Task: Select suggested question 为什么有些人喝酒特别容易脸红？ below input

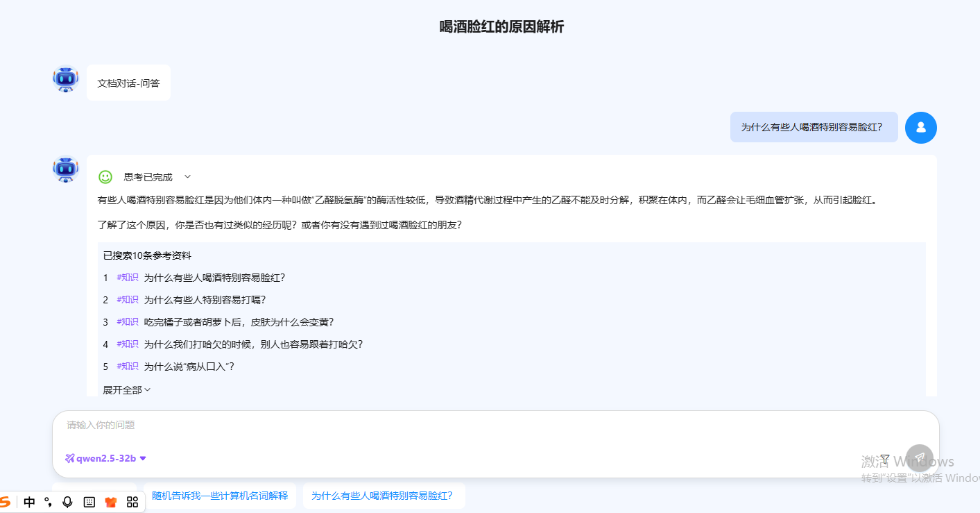Action: (x=383, y=496)
